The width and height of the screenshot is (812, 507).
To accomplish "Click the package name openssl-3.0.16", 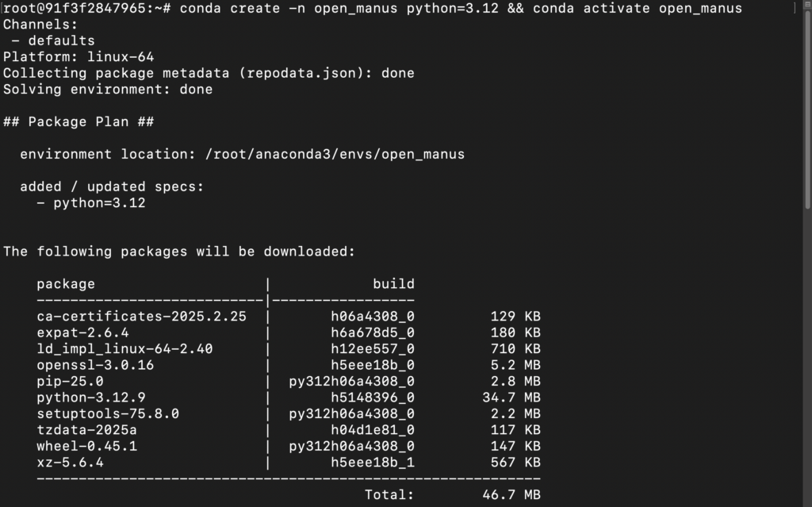I will (95, 365).
